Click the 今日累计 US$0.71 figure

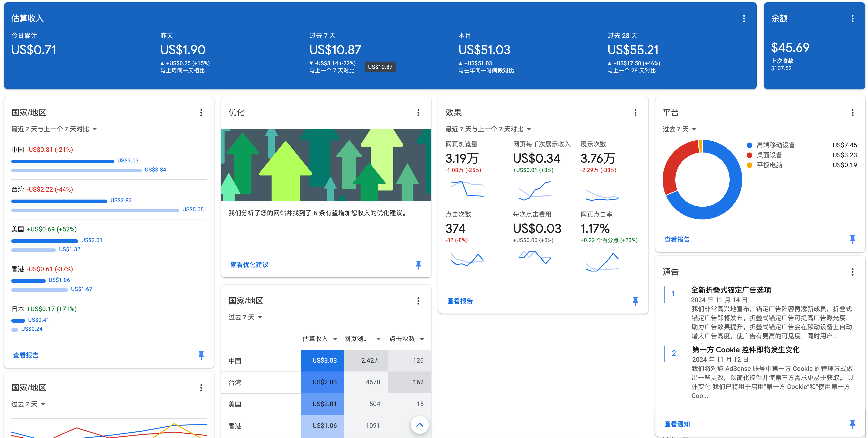tap(34, 50)
